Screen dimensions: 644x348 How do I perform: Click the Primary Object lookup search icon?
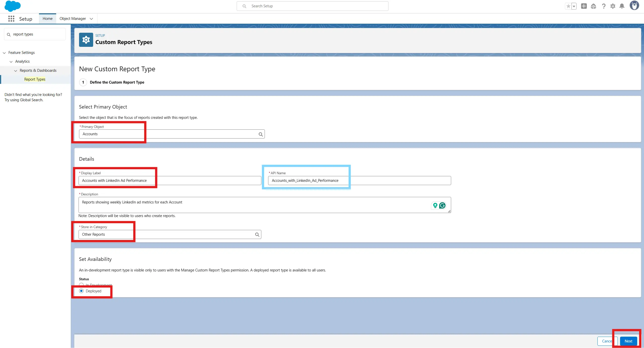(x=261, y=134)
